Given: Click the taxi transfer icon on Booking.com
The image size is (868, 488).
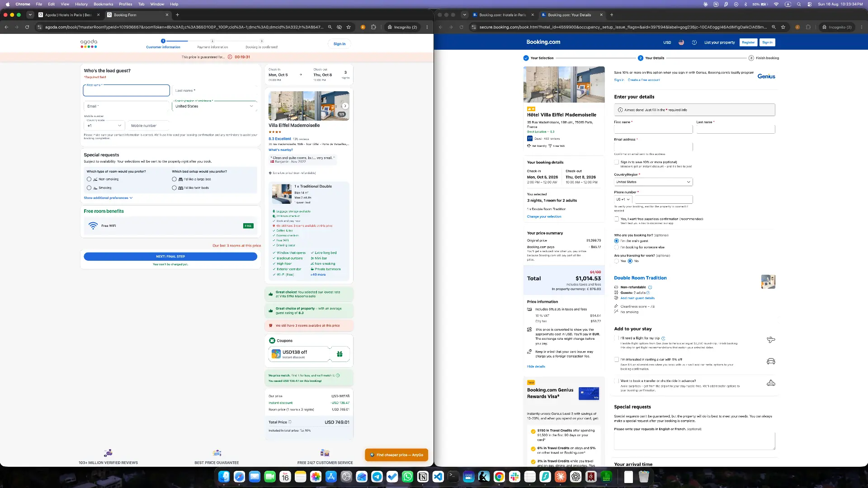Looking at the screenshot, I should click(771, 383).
